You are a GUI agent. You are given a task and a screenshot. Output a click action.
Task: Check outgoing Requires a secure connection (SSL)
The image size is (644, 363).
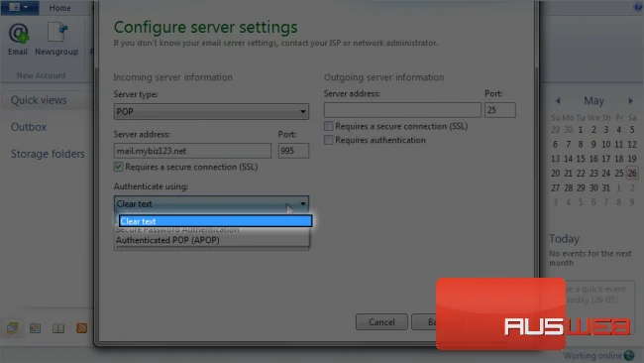pyautogui.click(x=328, y=126)
